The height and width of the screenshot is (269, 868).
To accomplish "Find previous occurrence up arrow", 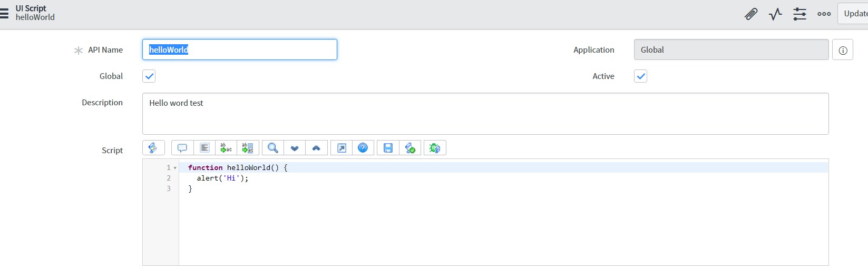I will 316,148.
